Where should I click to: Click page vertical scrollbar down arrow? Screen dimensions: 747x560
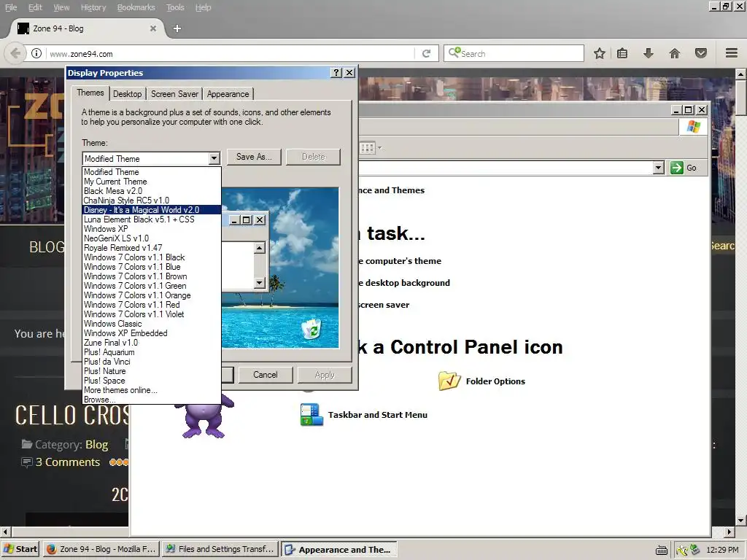point(740,520)
